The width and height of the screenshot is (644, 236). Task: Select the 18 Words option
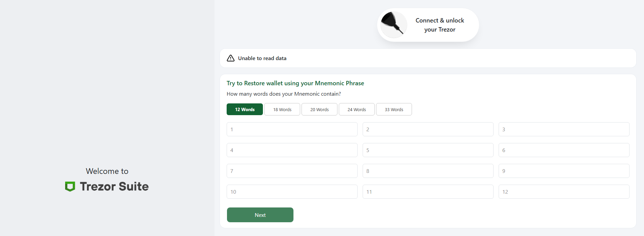(x=282, y=109)
